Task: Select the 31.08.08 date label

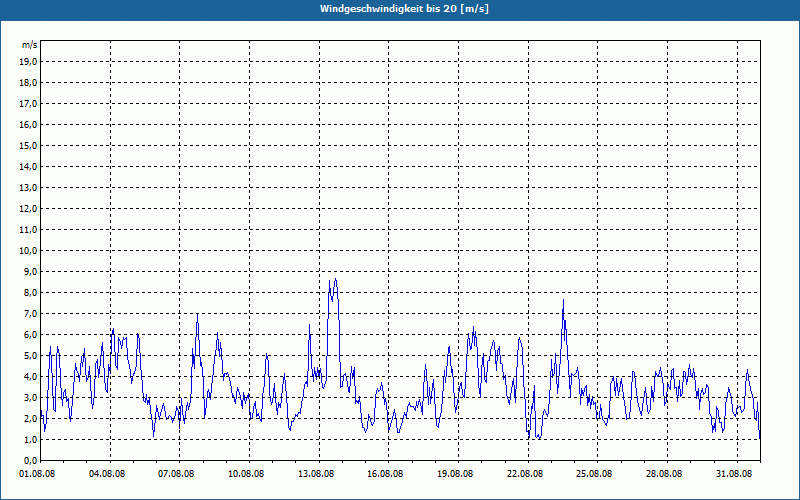Action: 734,473
